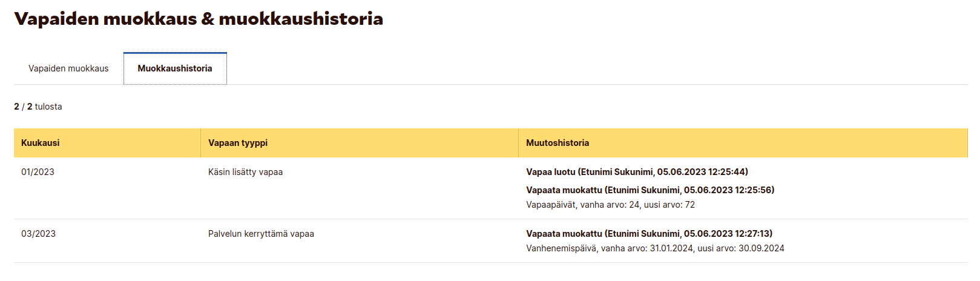The height and width of the screenshot is (281, 980).
Task: Click the old date 31.01.2024
Action: coord(672,248)
